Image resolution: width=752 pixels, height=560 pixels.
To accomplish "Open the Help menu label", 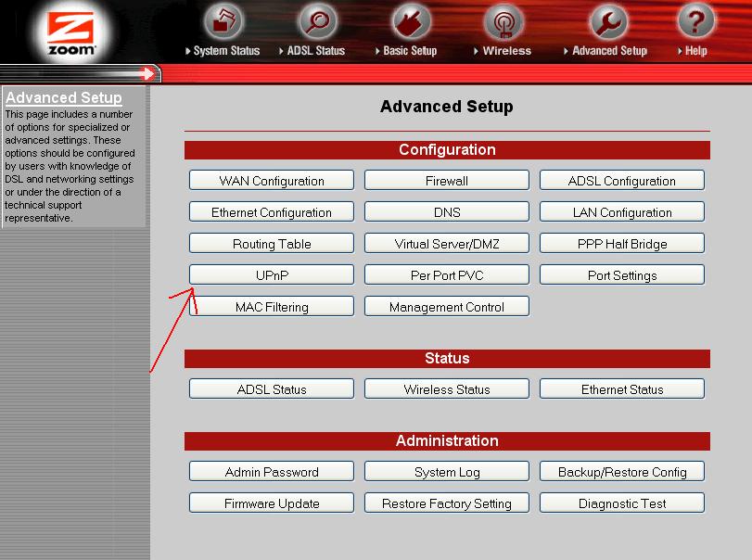I will [695, 51].
